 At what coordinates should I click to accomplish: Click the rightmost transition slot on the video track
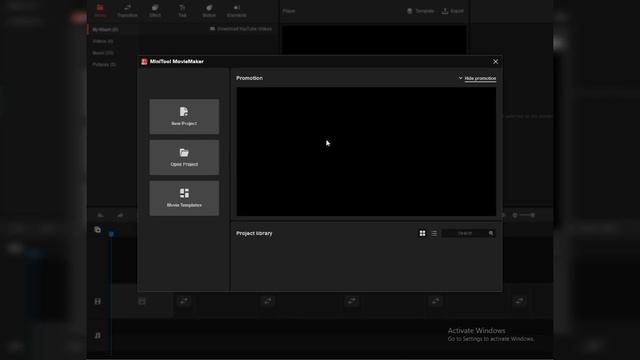[x=519, y=301]
